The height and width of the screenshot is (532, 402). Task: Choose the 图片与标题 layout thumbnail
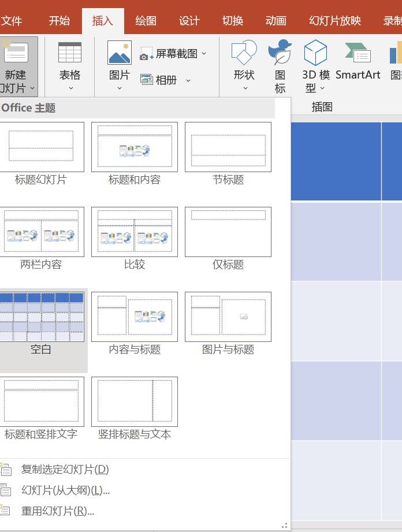coord(228,317)
